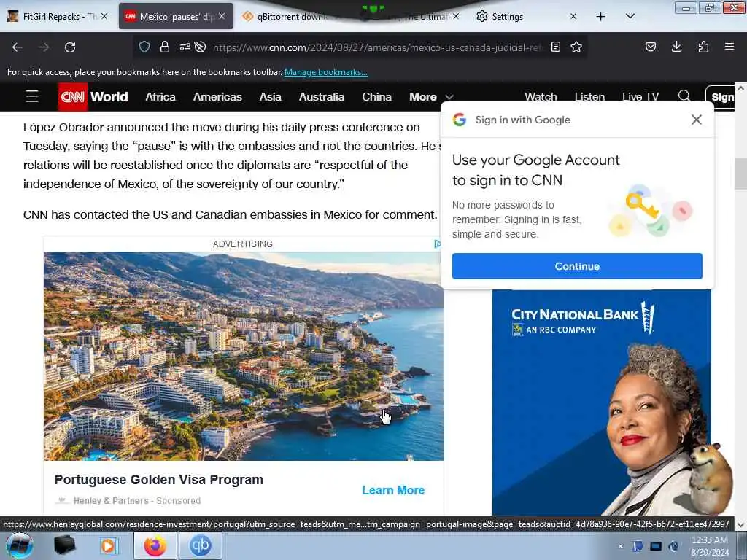Image resolution: width=747 pixels, height=560 pixels.
Task: Switch to the qBittorrent download tab
Action: tap(290, 16)
